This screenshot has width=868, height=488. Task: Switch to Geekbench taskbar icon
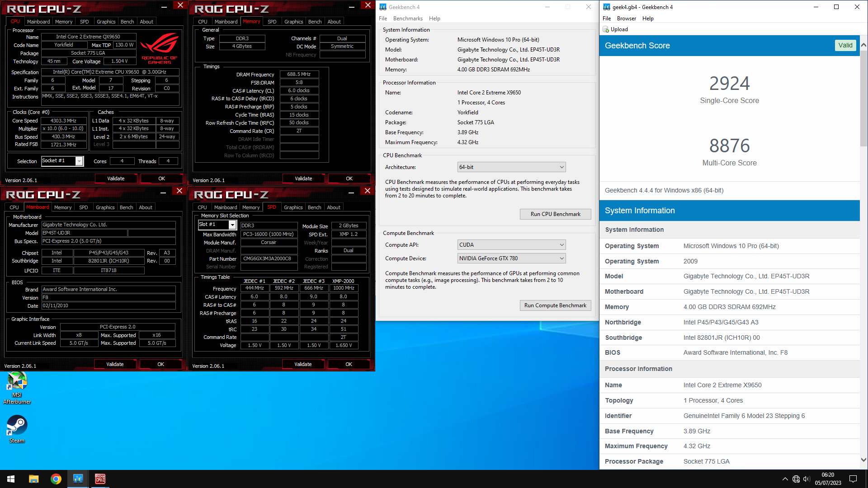pyautogui.click(x=78, y=479)
